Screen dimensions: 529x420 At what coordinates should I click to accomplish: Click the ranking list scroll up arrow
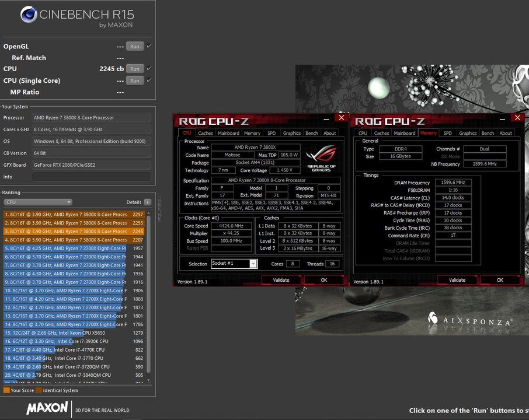(x=149, y=213)
